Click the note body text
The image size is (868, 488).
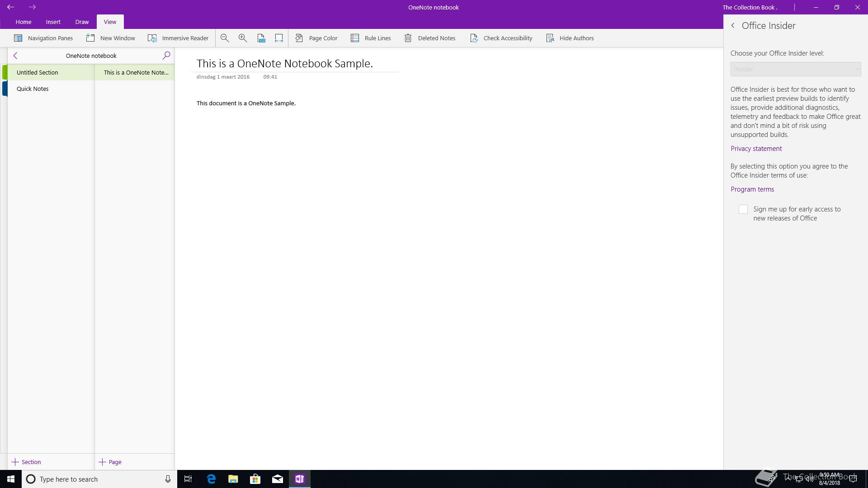point(246,103)
